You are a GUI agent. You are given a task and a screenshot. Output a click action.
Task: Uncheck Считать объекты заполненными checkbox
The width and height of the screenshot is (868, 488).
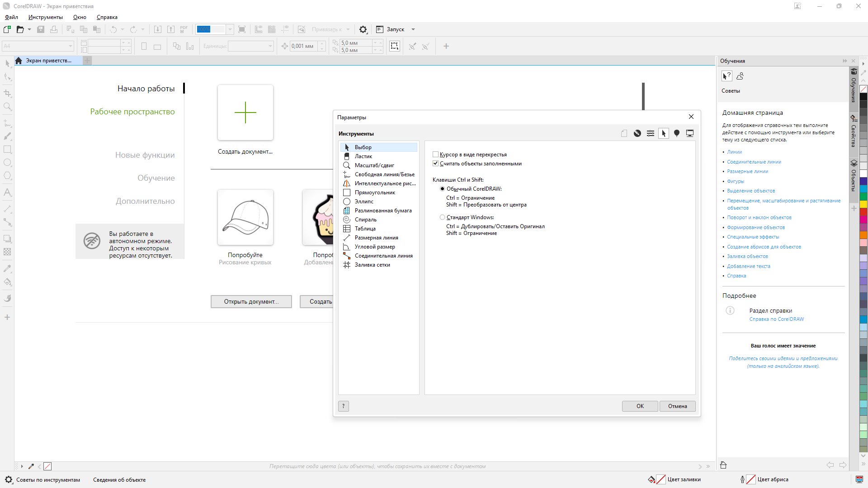tap(436, 164)
